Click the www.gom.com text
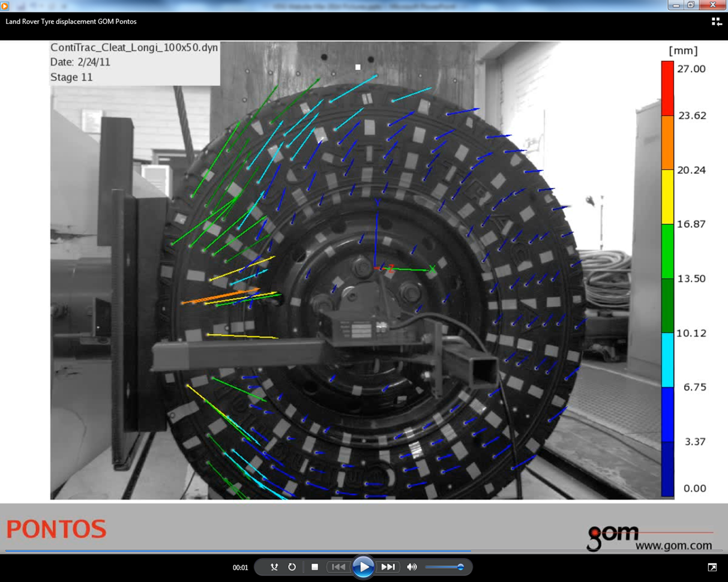This screenshot has width=728, height=582. tap(674, 545)
